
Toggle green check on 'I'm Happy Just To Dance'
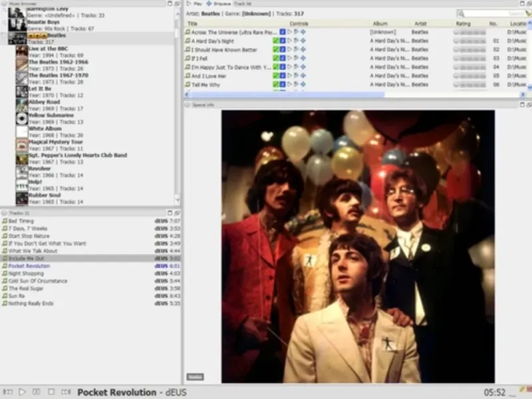click(276, 67)
